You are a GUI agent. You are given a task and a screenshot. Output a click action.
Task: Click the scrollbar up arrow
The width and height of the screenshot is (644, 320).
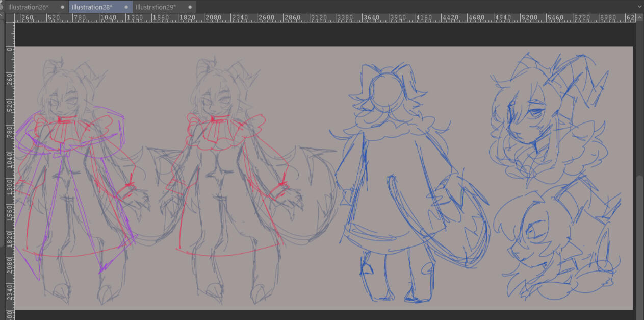[x=639, y=18]
